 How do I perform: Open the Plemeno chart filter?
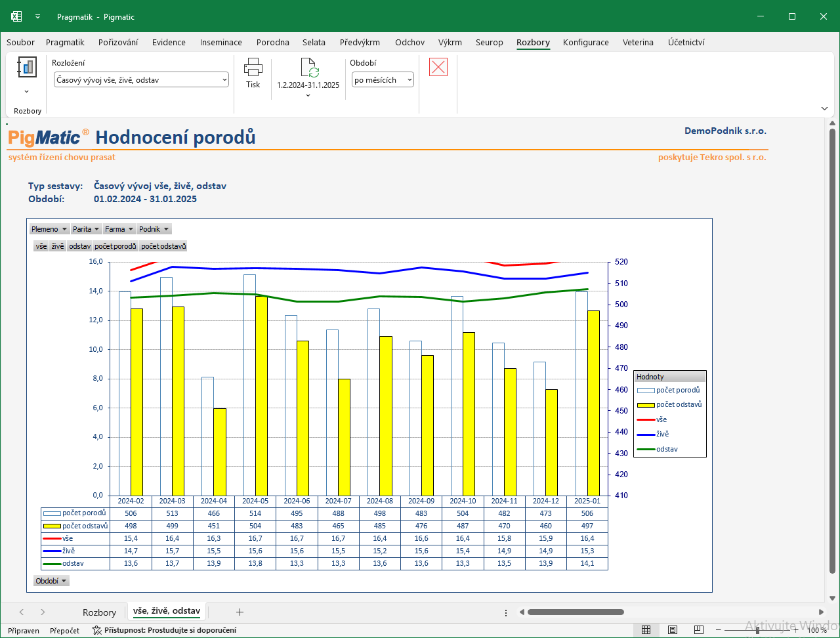click(x=49, y=229)
